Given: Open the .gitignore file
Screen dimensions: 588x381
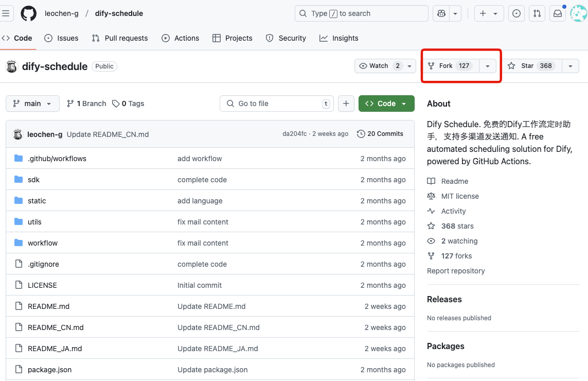Looking at the screenshot, I should [43, 264].
